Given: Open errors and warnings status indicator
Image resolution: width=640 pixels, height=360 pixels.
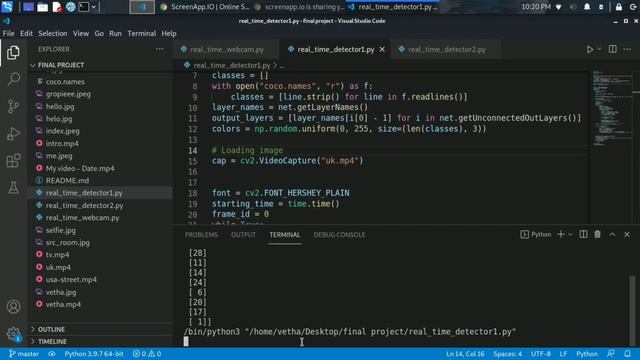Looking at the screenshot, I should [x=147, y=354].
